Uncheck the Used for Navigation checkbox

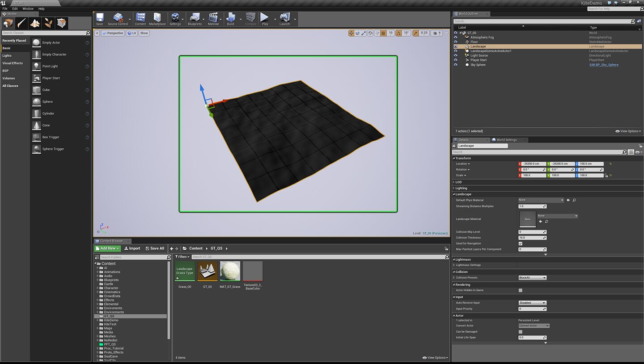(520, 243)
